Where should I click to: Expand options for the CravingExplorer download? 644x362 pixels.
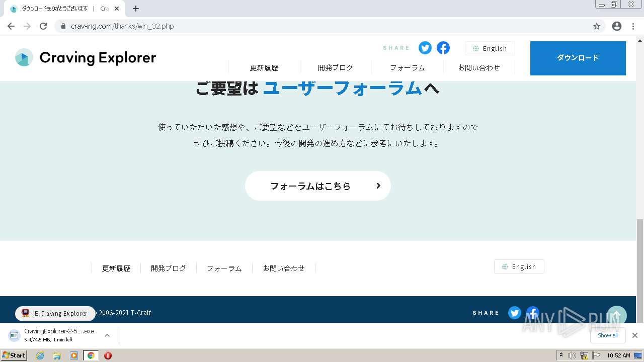[107, 335]
